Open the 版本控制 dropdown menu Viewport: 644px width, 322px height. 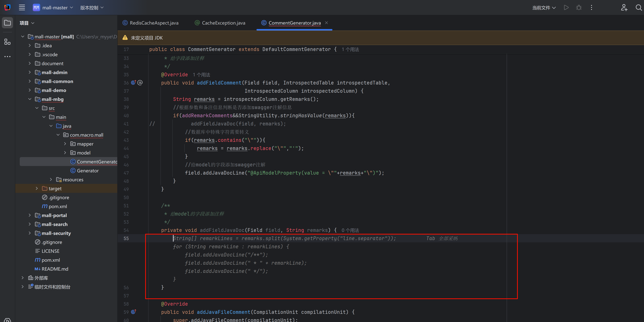(x=92, y=7)
